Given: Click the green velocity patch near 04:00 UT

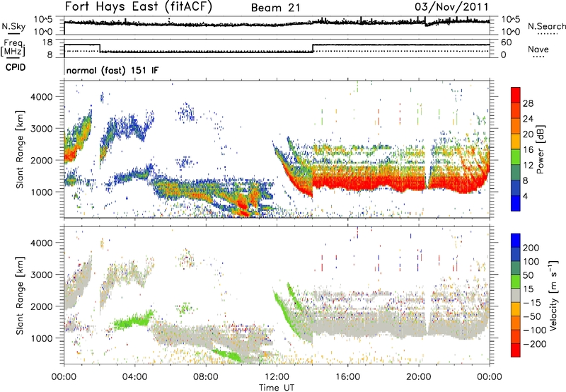Looking at the screenshot, I should 132,321.
